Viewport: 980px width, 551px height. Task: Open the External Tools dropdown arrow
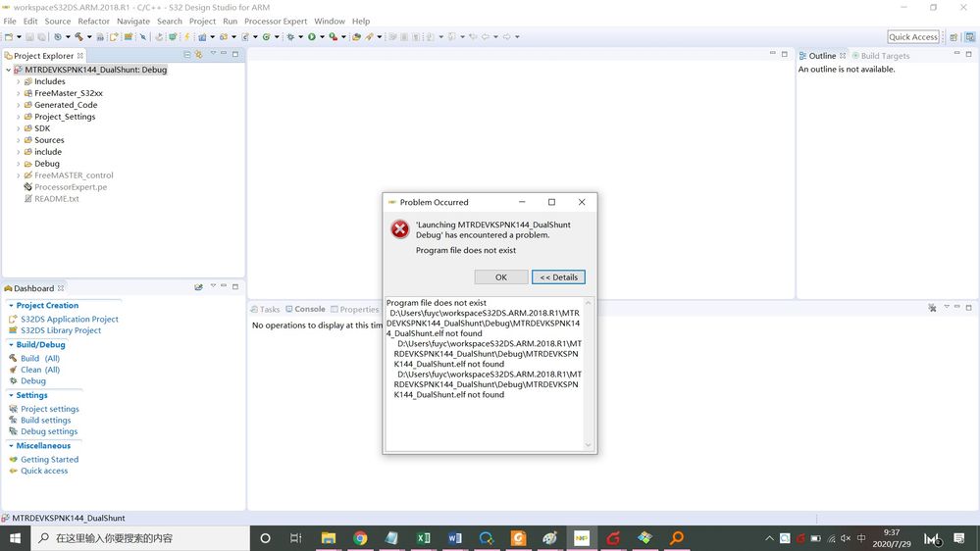point(343,37)
